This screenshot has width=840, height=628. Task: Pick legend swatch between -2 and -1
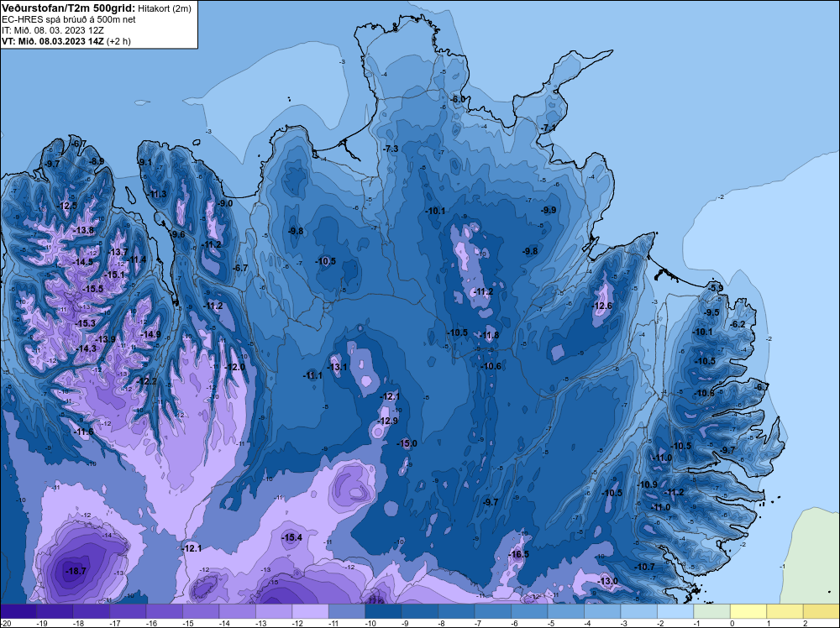pos(675,611)
